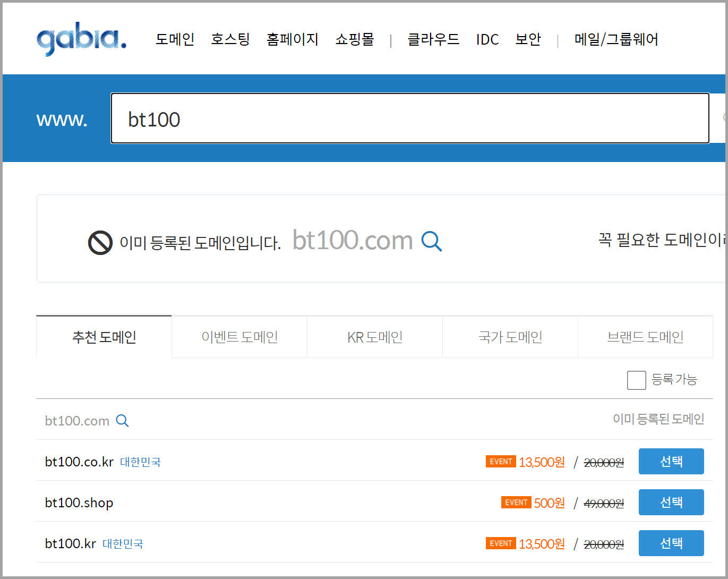This screenshot has width=728, height=579.
Task: Click the gabia logo
Action: coord(81,40)
